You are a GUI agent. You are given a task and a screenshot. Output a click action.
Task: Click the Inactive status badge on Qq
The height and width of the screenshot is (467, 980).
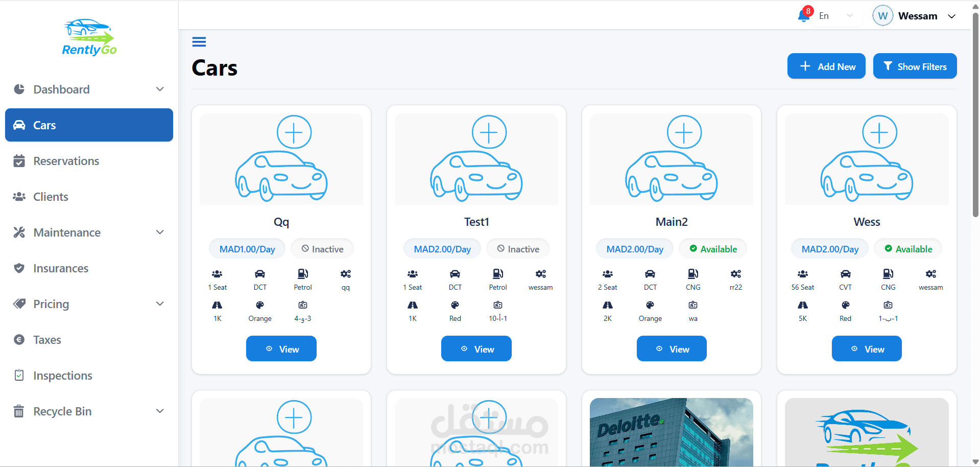click(x=322, y=249)
